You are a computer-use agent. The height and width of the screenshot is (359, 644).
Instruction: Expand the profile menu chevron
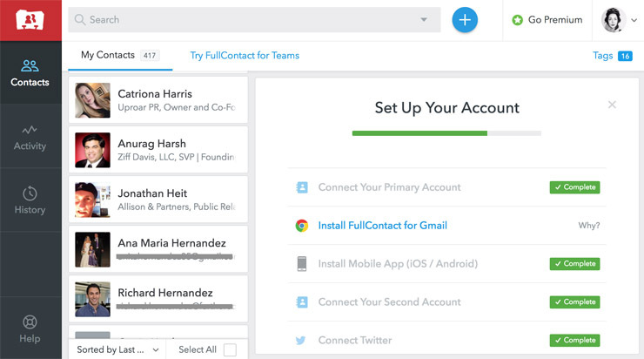pyautogui.click(x=634, y=20)
